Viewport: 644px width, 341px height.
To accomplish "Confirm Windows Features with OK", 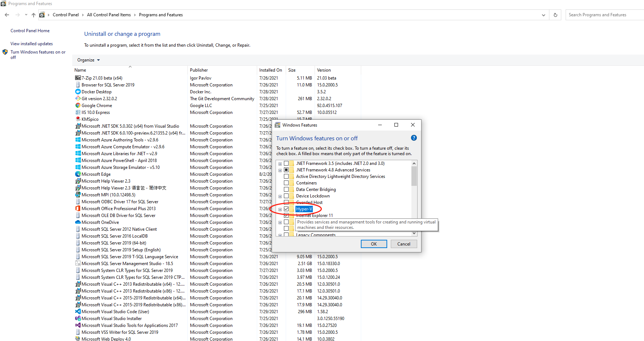I will (374, 244).
